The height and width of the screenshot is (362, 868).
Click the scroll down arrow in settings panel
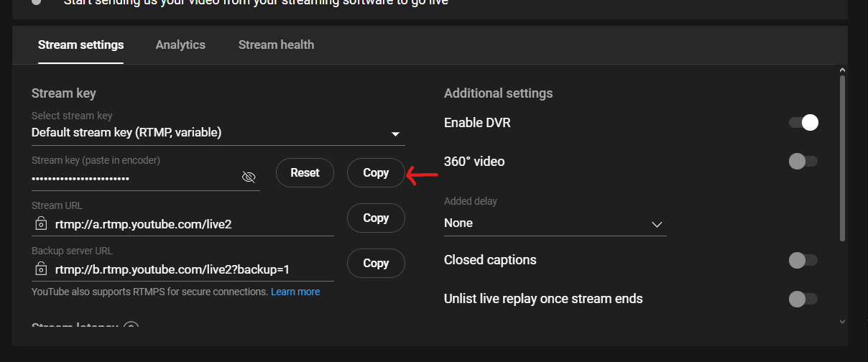coord(842,322)
